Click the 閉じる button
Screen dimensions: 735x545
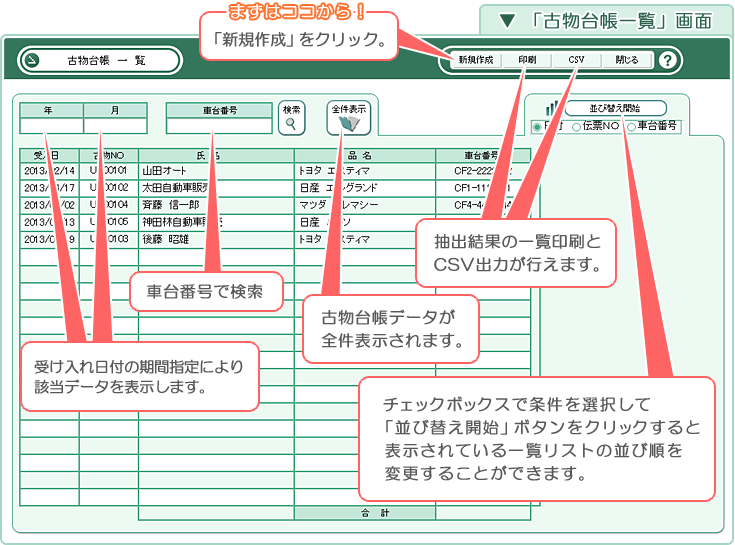[x=627, y=60]
